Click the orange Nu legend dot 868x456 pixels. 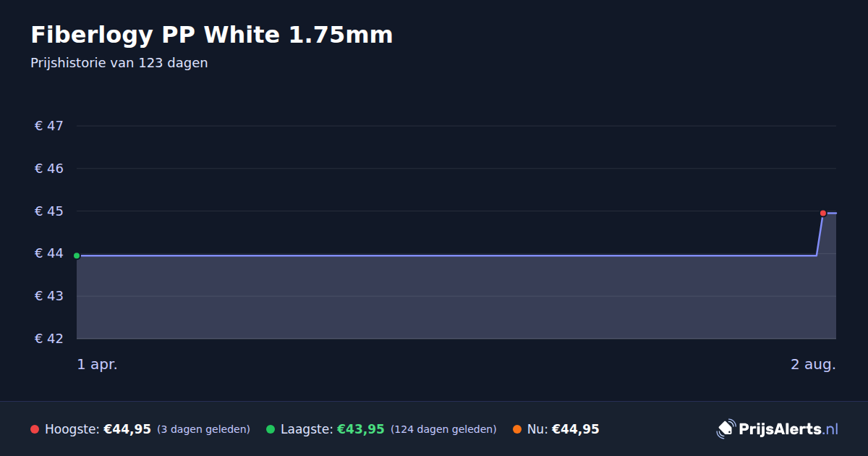[517, 429]
